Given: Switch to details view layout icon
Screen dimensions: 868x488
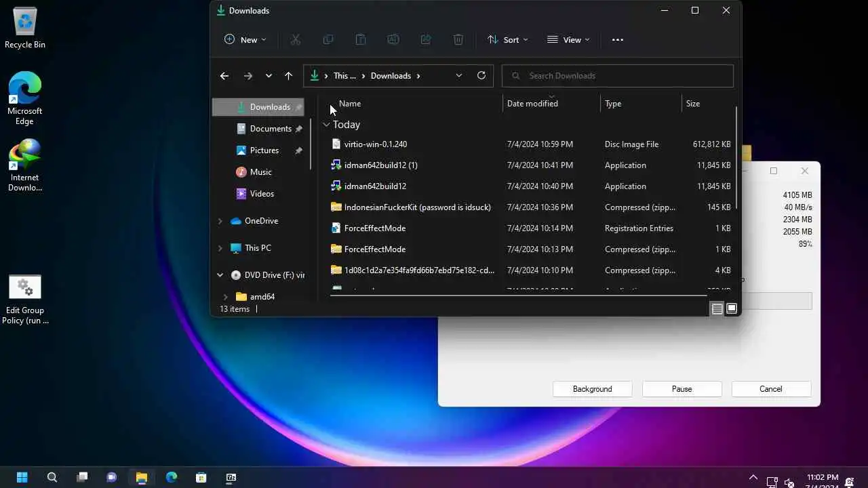Looking at the screenshot, I should coord(717,309).
